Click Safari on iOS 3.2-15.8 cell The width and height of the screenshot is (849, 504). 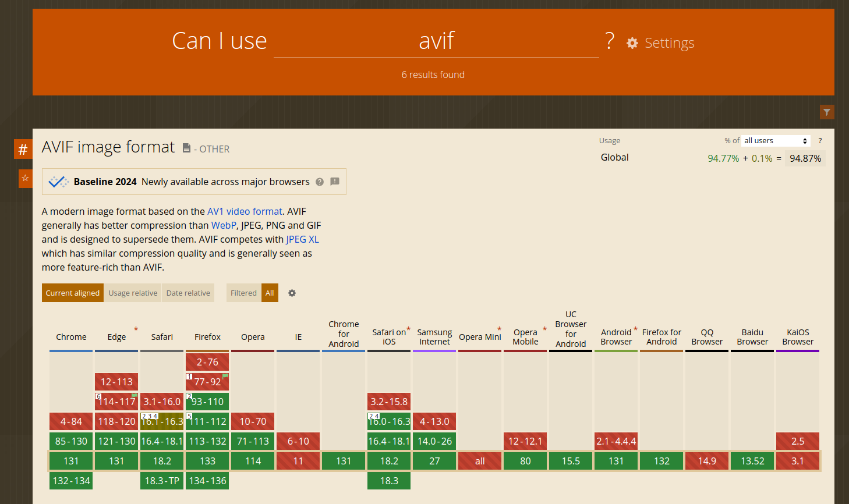coord(389,402)
